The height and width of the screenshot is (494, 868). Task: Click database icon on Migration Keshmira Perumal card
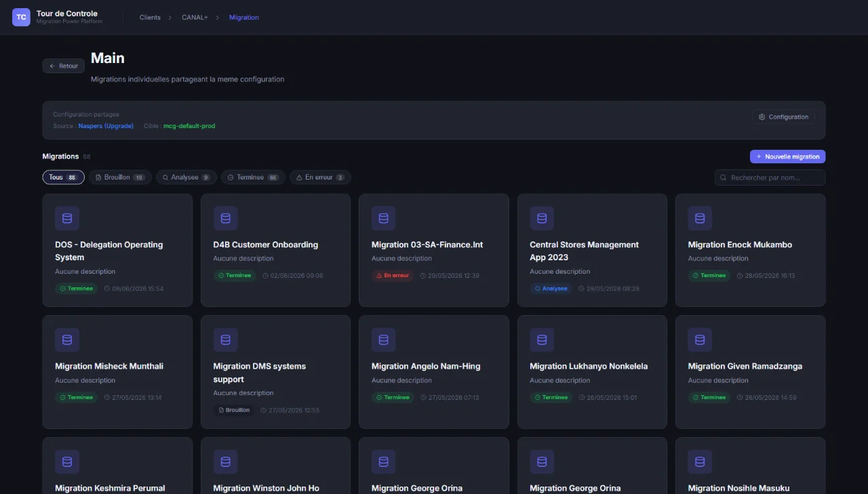pos(67,461)
